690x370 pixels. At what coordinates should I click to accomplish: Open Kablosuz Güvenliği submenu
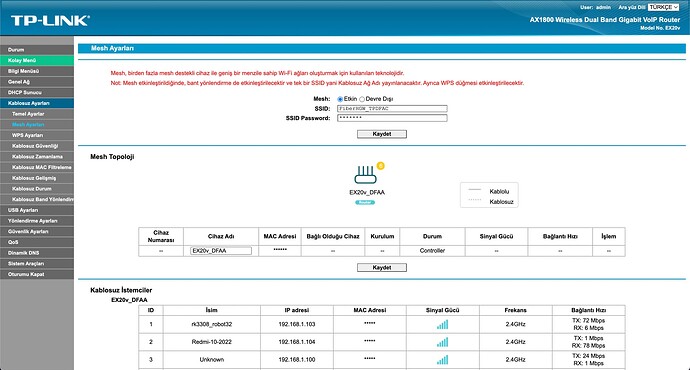point(37,146)
